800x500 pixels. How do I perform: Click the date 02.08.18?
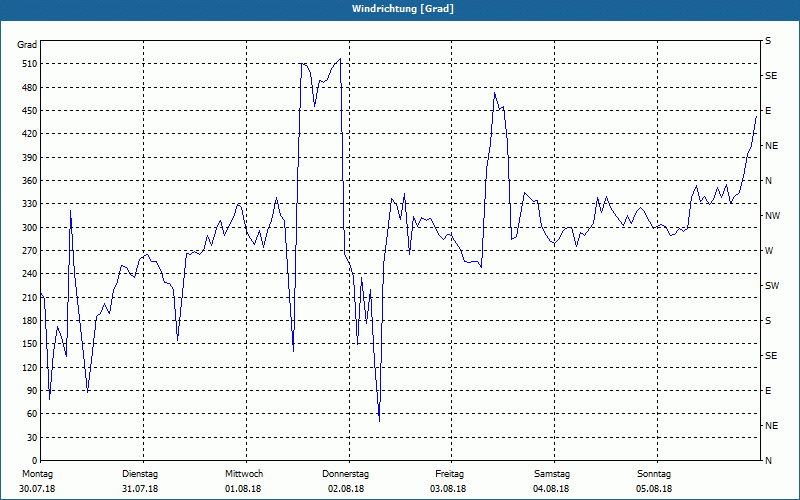pyautogui.click(x=346, y=489)
